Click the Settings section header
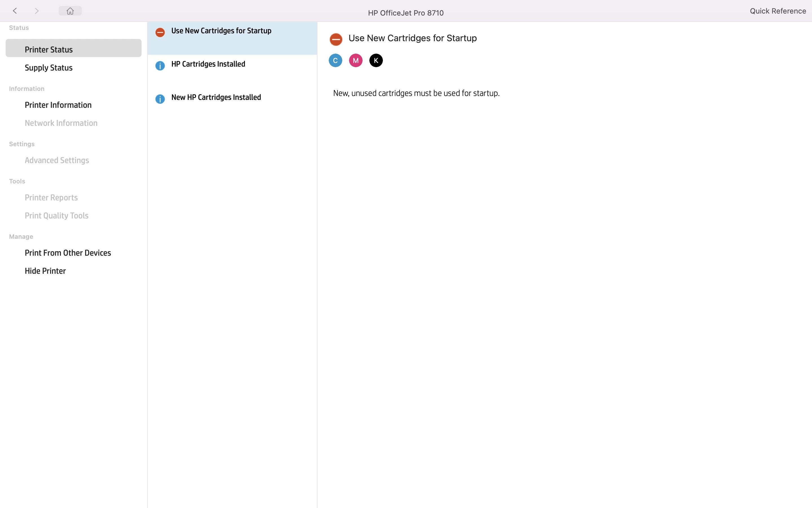Screen dimensions: 812x508 pyautogui.click(x=22, y=144)
